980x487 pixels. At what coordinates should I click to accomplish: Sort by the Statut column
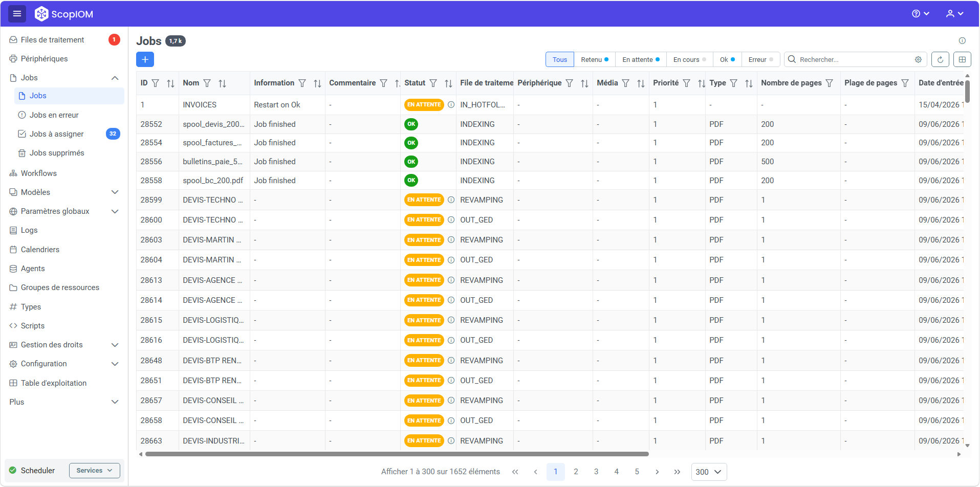(448, 83)
